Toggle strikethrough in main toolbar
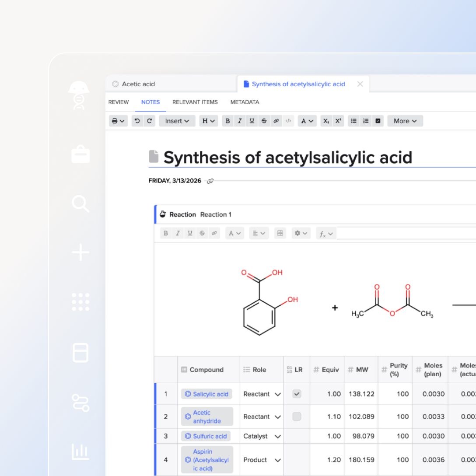 264,121
